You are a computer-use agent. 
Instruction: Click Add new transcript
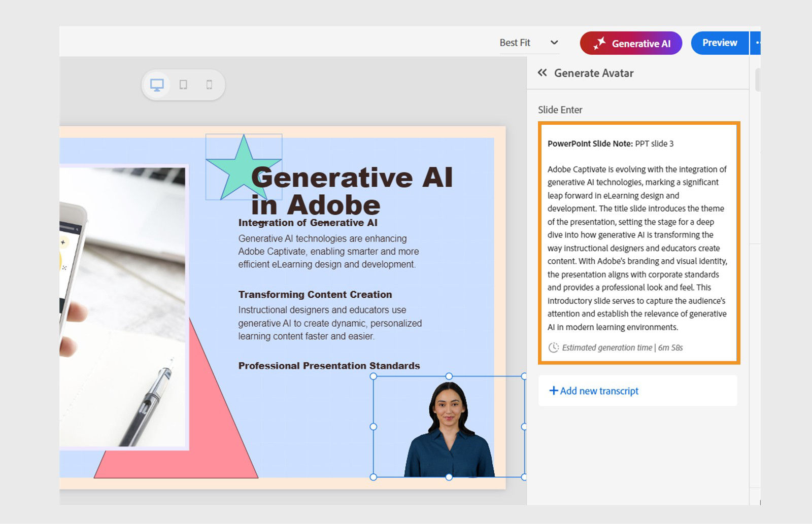tap(599, 391)
